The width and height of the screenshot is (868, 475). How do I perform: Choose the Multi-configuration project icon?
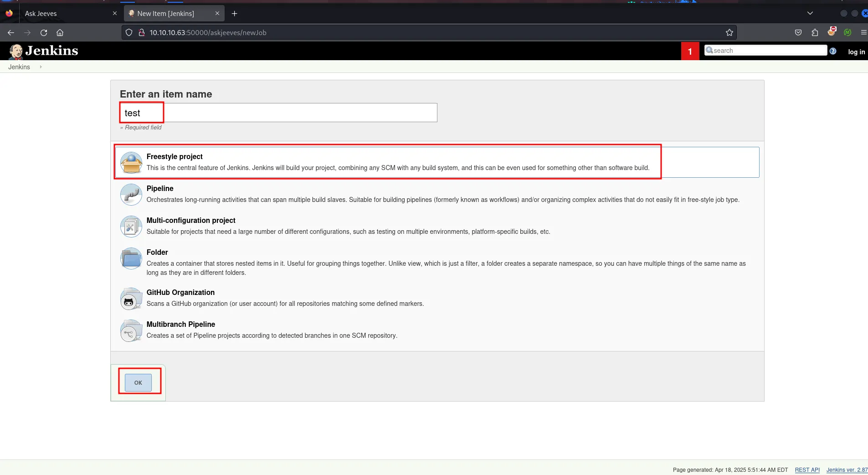pos(131,227)
